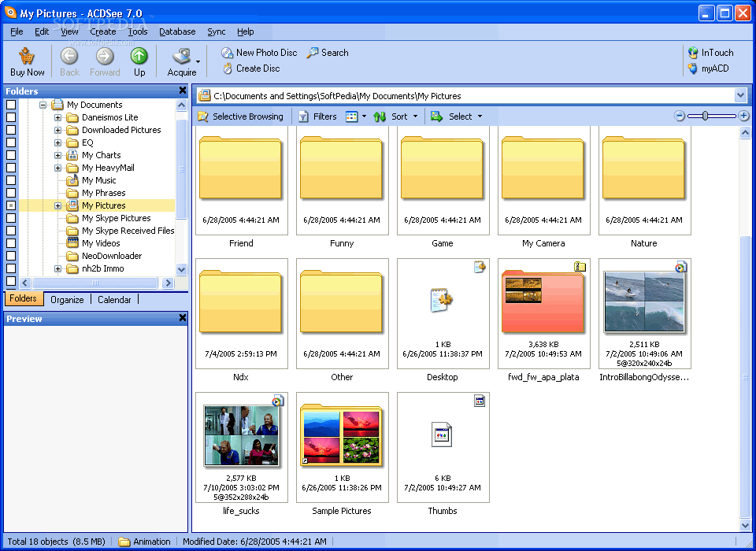The height and width of the screenshot is (551, 756).
Task: Open the File menu
Action: (x=17, y=31)
